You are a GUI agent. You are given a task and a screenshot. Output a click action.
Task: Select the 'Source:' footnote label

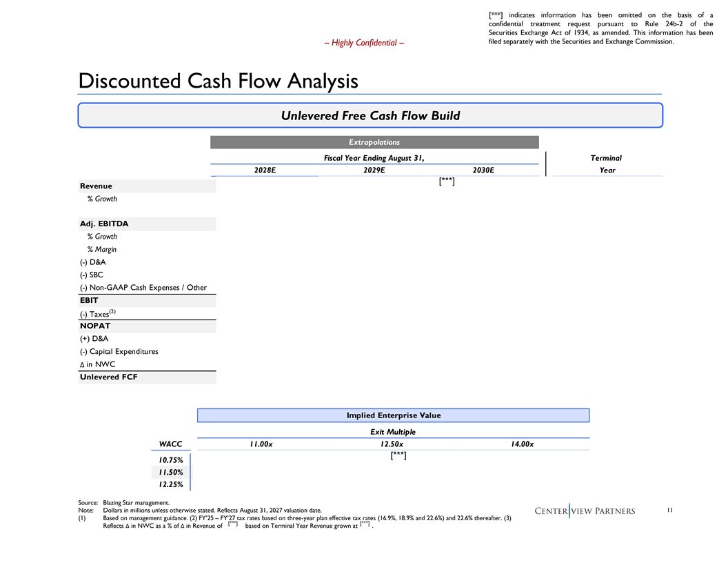tap(88, 502)
